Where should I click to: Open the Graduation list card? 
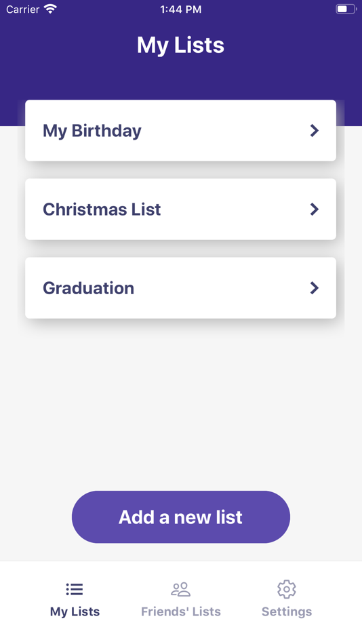180,288
